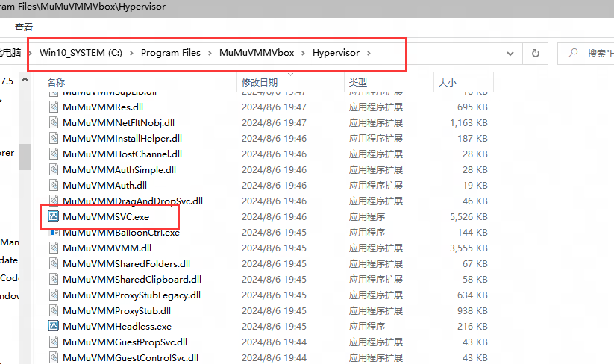Screen dimensions: 614x364
Task: Click the 1,163 KB size value
Action: click(x=469, y=122)
